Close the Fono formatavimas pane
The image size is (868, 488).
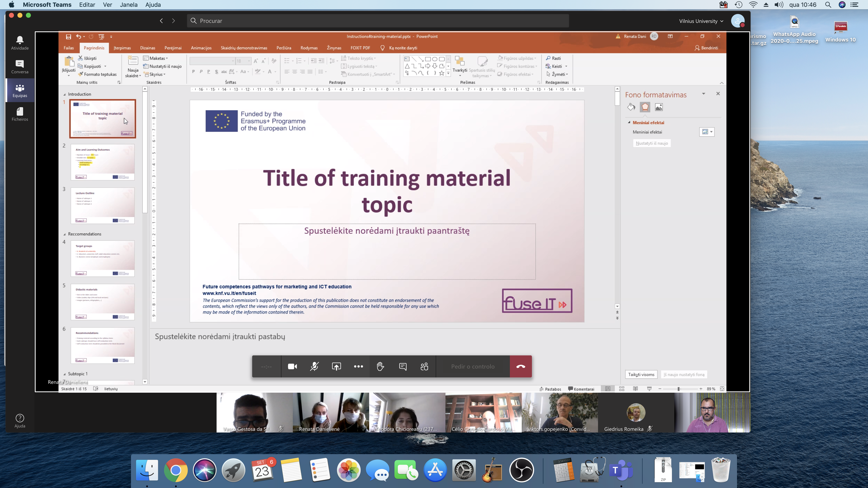tap(718, 94)
